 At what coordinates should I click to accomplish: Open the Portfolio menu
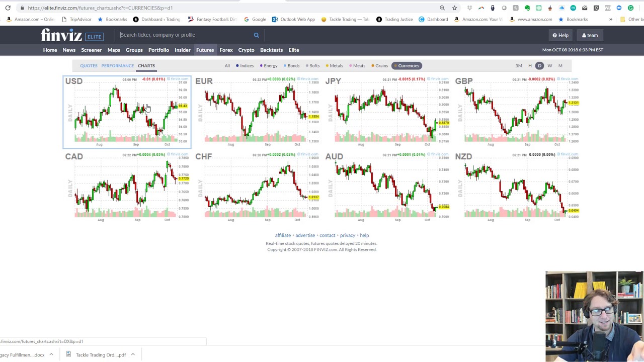click(x=158, y=50)
